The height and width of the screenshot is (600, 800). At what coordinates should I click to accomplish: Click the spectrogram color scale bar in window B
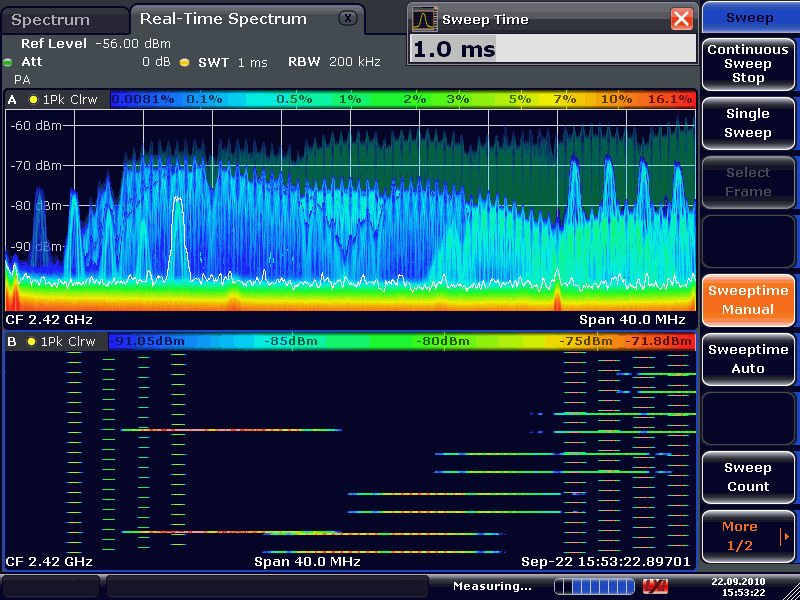pos(402,341)
